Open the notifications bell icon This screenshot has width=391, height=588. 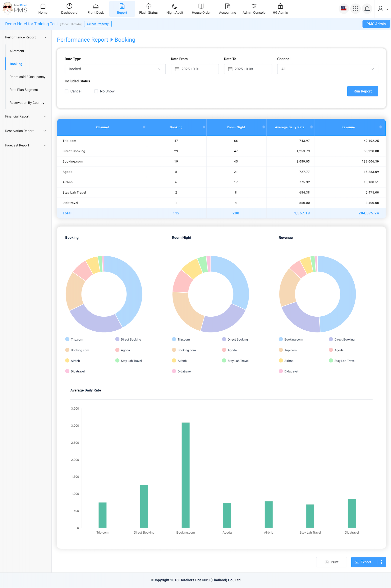click(x=367, y=9)
